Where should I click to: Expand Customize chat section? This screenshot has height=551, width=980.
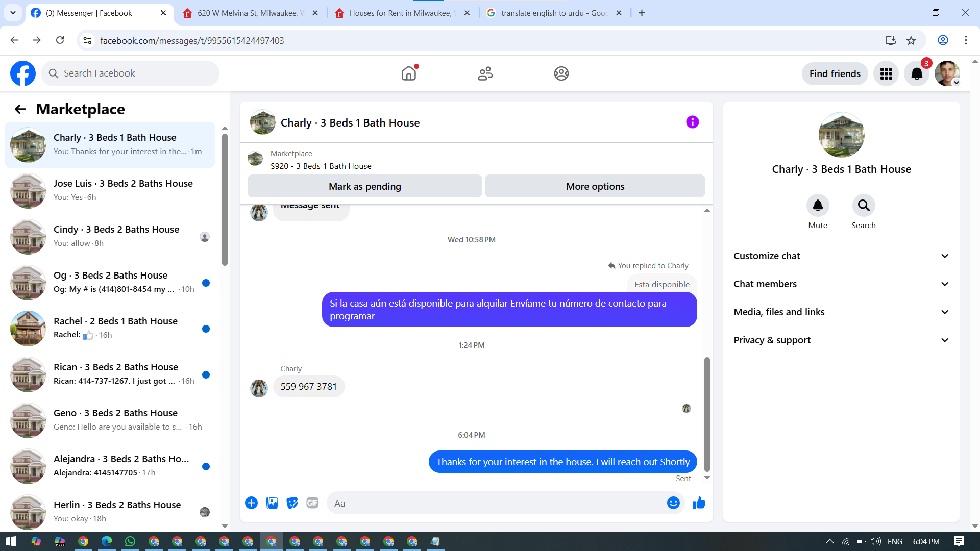[841, 256]
